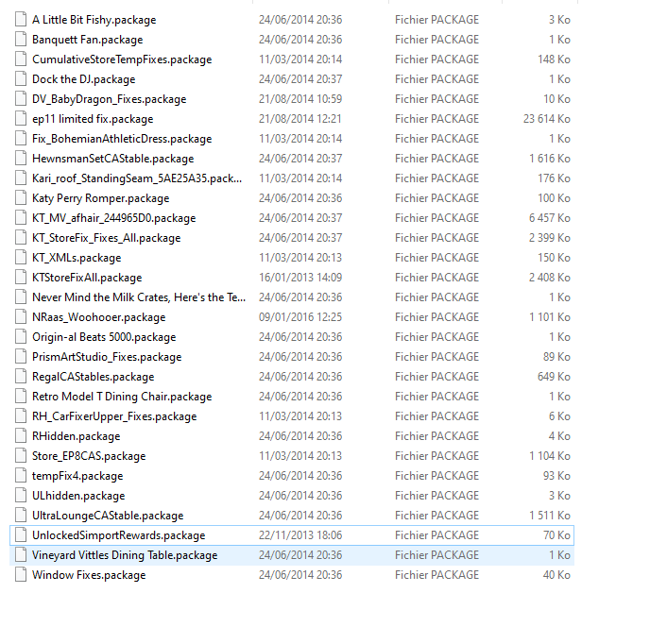650x644 pixels.
Task: Click the file icon of tempFix4.package
Action: pos(21,476)
